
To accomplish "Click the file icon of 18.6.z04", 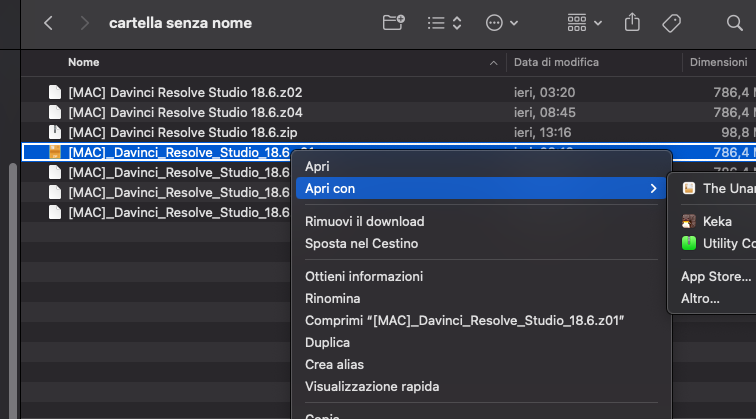I will tap(55, 112).
